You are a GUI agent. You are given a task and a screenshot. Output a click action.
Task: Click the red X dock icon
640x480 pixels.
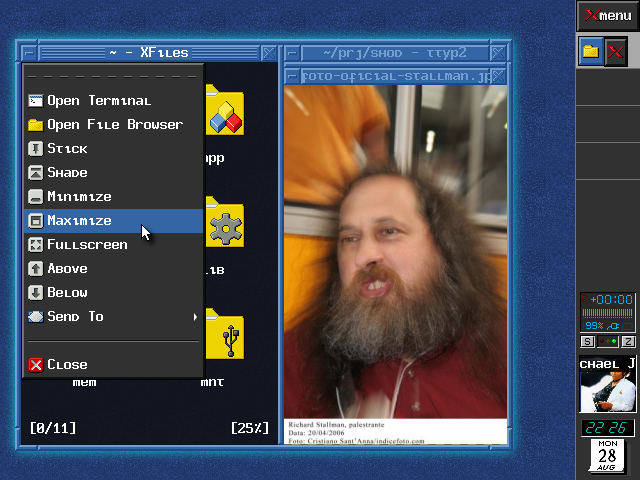pyautogui.click(x=616, y=52)
